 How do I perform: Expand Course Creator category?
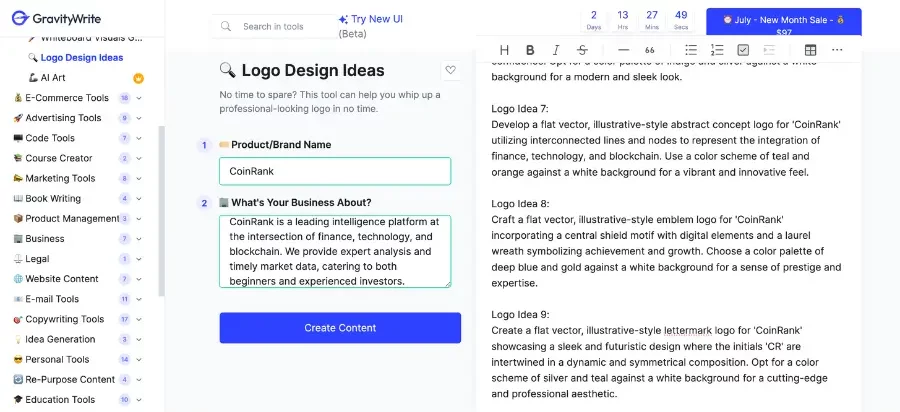[x=138, y=158]
